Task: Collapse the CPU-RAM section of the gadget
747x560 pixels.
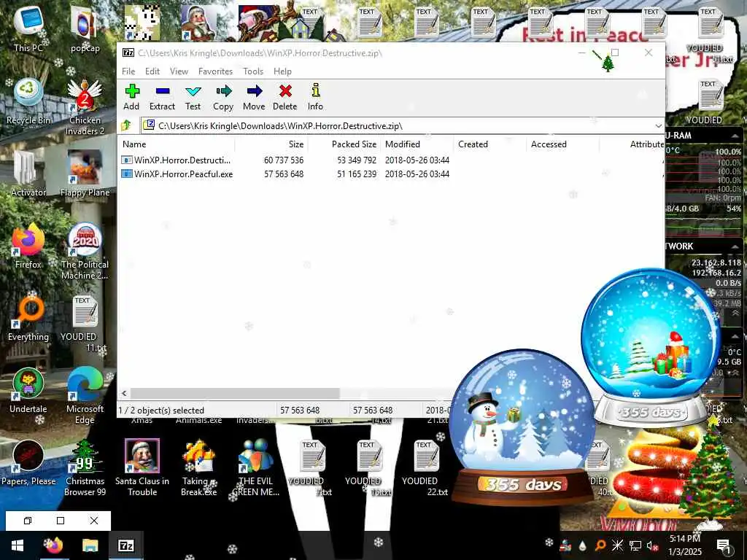Action: coord(735,136)
